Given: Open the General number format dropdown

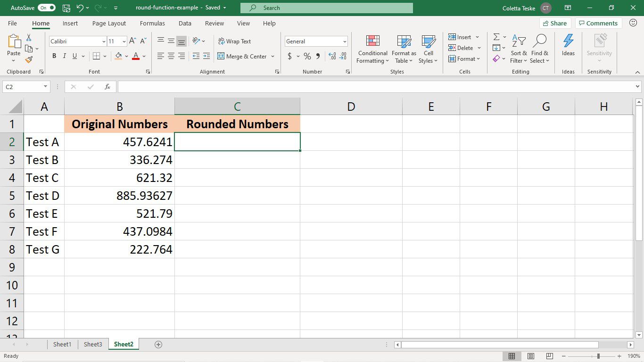Looking at the screenshot, I should (x=345, y=41).
